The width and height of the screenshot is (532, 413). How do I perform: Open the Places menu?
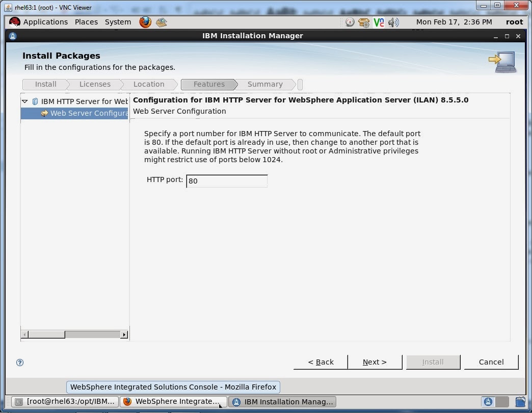click(x=86, y=22)
